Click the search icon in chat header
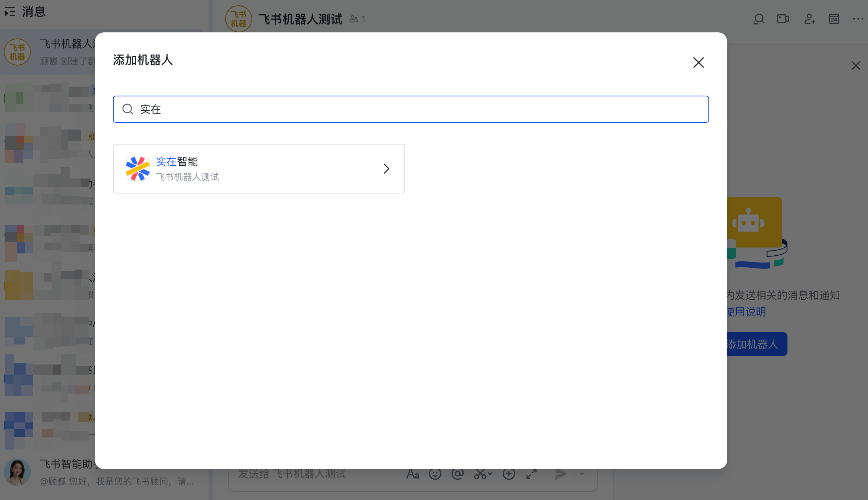The width and height of the screenshot is (868, 500). 758,19
